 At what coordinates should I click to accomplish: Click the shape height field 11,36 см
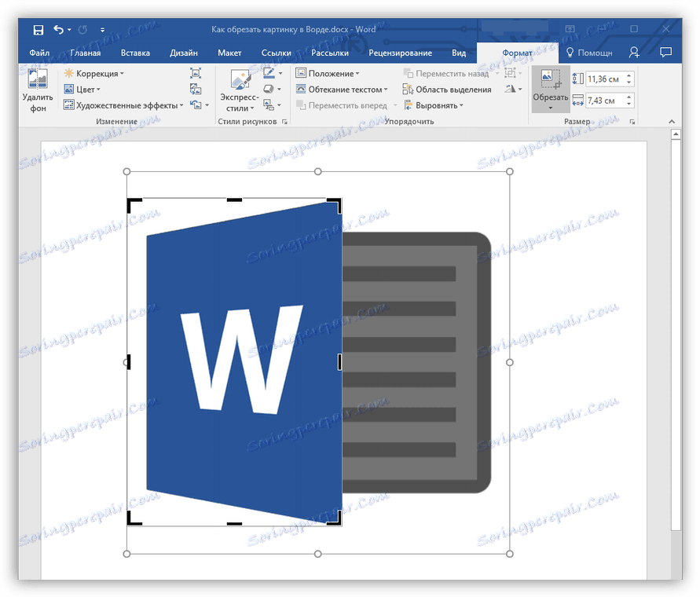click(x=604, y=79)
